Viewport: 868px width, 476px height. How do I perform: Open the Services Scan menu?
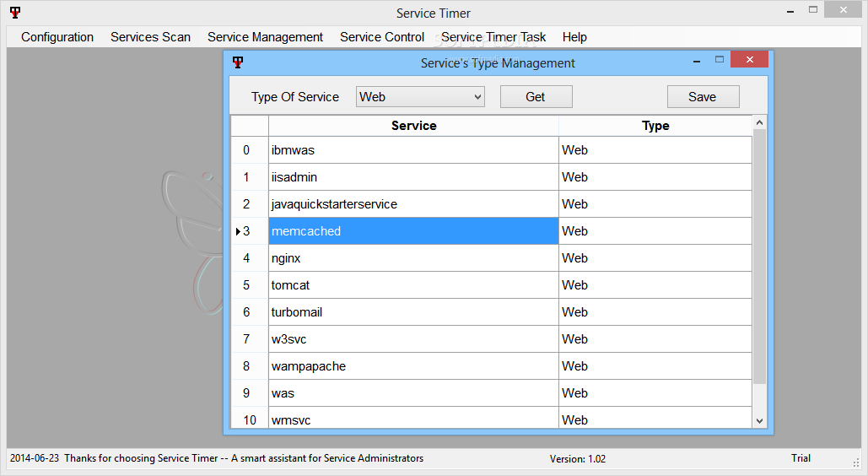[x=150, y=37]
